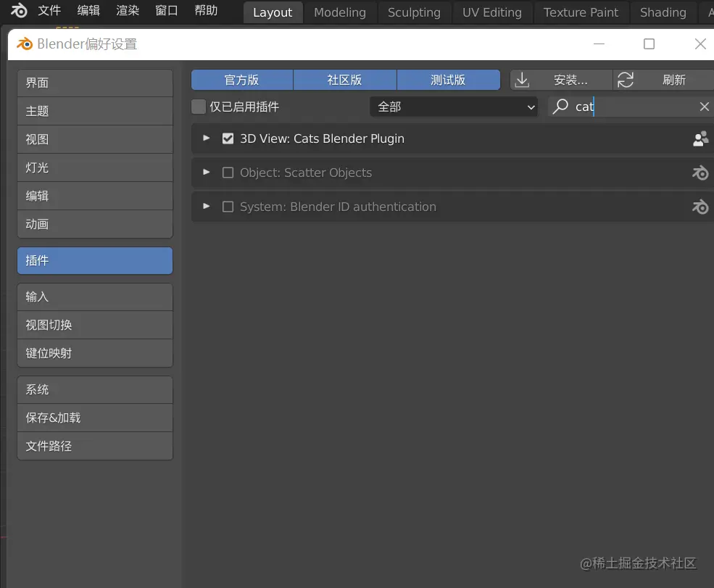Open the 保存&加载 preferences section
Viewport: 714px width, 588px height.
click(x=95, y=418)
